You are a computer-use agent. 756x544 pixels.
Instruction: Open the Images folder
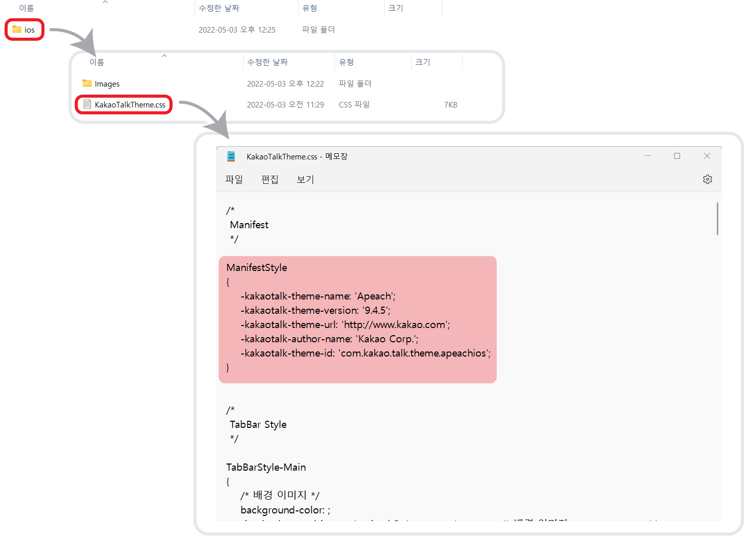coord(106,83)
